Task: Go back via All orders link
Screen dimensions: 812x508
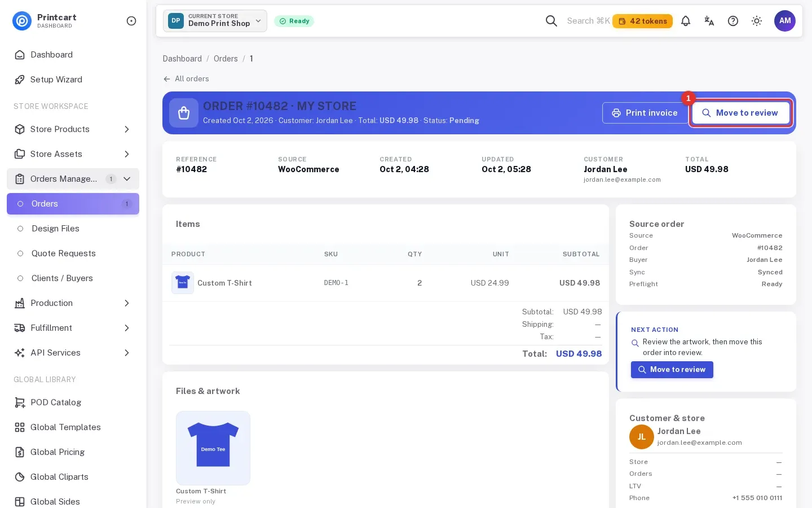Action: point(186,79)
